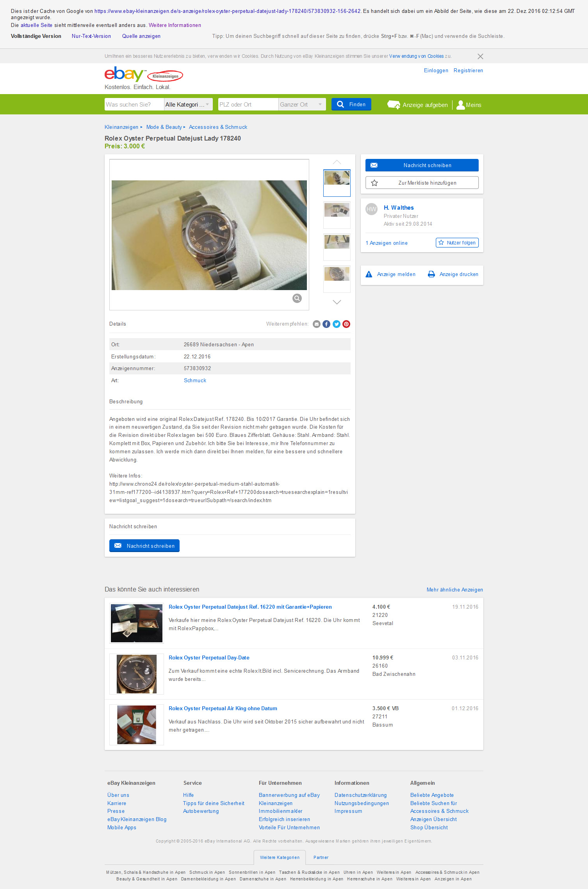Switch to the Partner footer tab

point(321,857)
